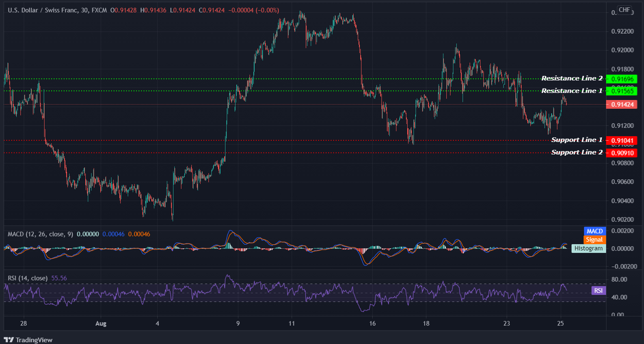
Task: Click the RSI value 55.56
Action: 59,278
